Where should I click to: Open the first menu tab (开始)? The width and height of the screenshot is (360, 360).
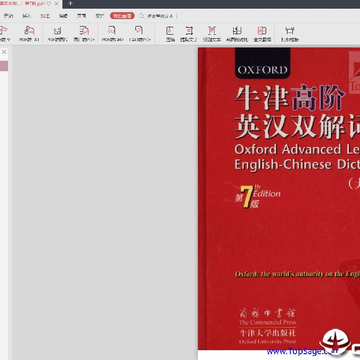8,16
